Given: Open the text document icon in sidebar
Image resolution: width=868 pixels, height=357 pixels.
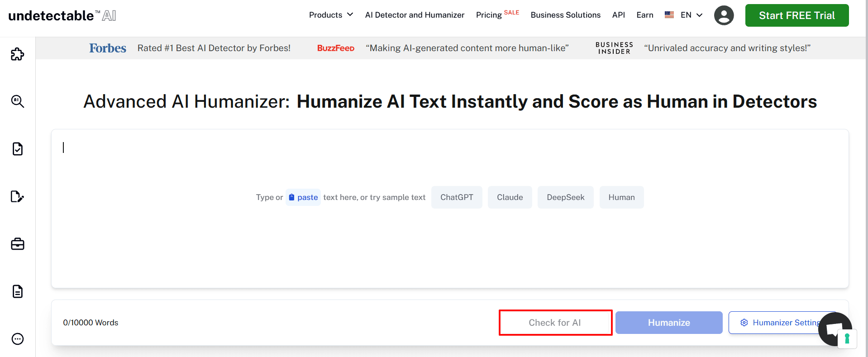Looking at the screenshot, I should [17, 291].
